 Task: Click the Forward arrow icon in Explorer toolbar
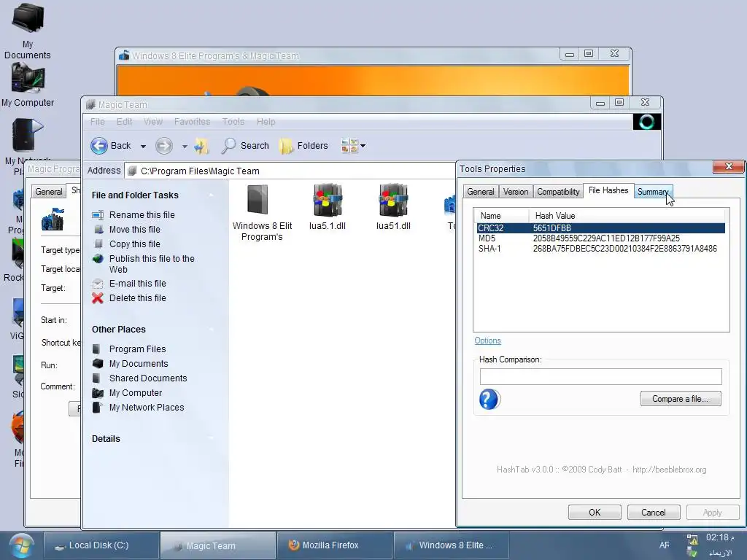(x=164, y=146)
